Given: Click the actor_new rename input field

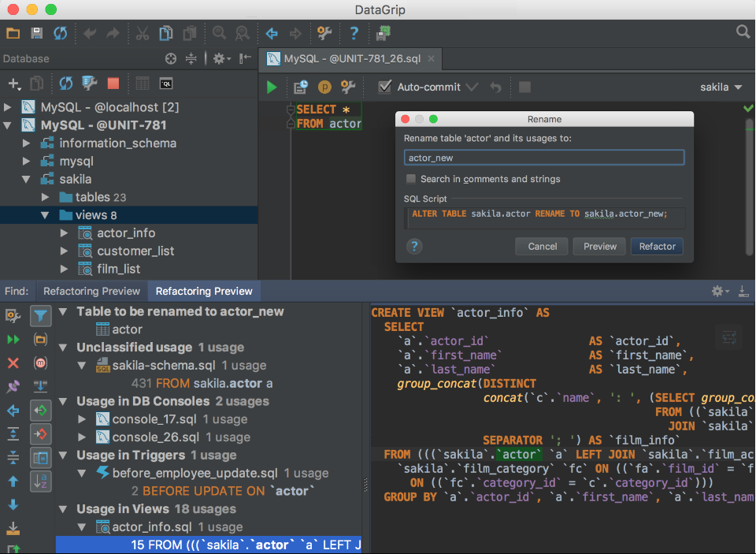Looking at the screenshot, I should (x=543, y=158).
